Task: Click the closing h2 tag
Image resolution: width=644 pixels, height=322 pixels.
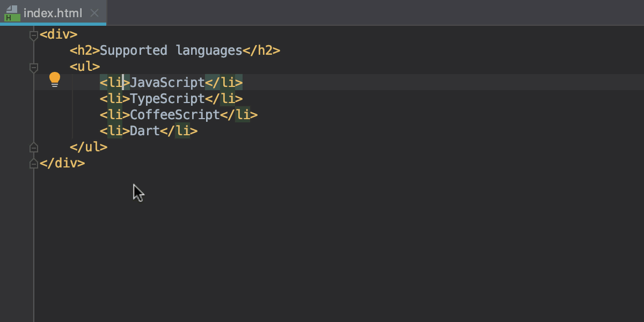Action: (261, 51)
